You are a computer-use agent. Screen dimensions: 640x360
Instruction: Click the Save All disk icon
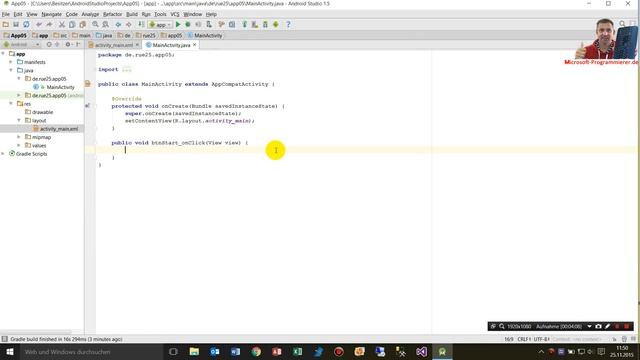click(x=16, y=24)
